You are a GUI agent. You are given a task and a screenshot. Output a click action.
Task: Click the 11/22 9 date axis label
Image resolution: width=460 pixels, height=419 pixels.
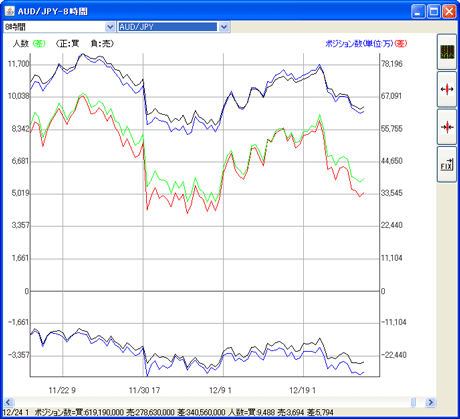point(62,390)
